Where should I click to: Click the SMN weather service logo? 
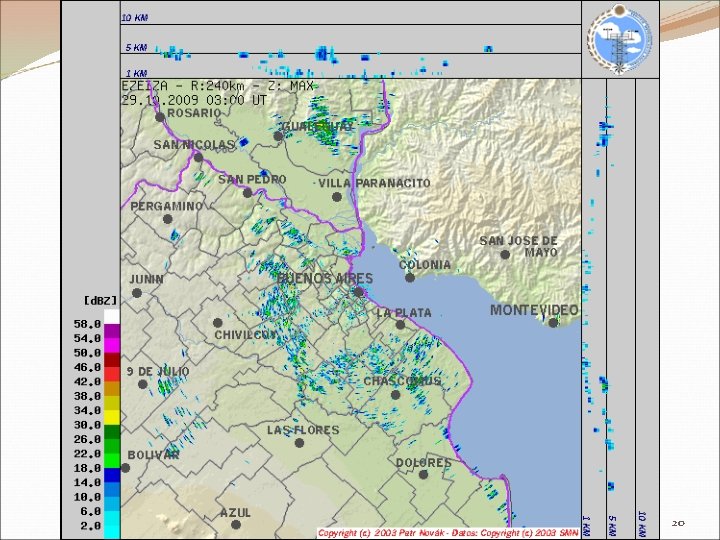(x=620, y=39)
